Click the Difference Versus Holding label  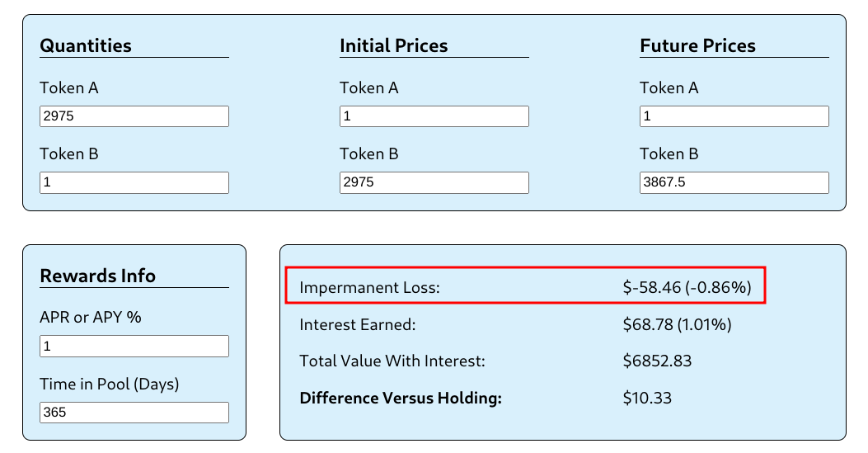(x=401, y=399)
